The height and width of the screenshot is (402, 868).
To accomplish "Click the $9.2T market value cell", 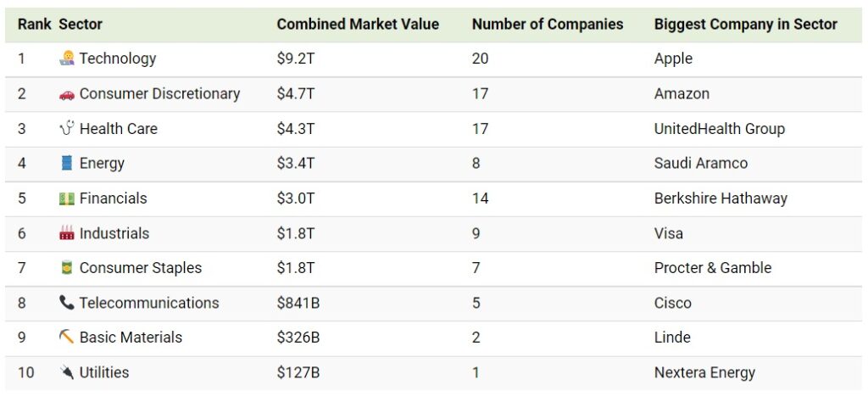I will [x=296, y=59].
